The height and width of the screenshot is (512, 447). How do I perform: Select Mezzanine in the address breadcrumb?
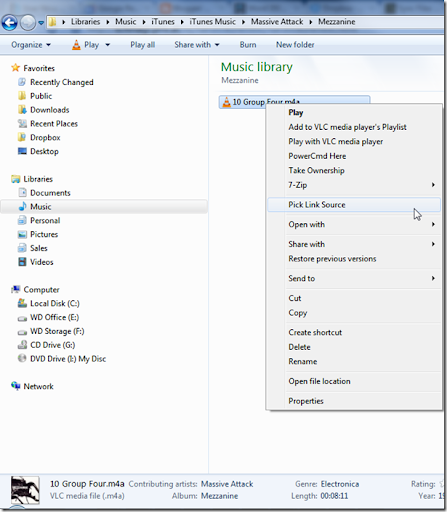pos(336,22)
